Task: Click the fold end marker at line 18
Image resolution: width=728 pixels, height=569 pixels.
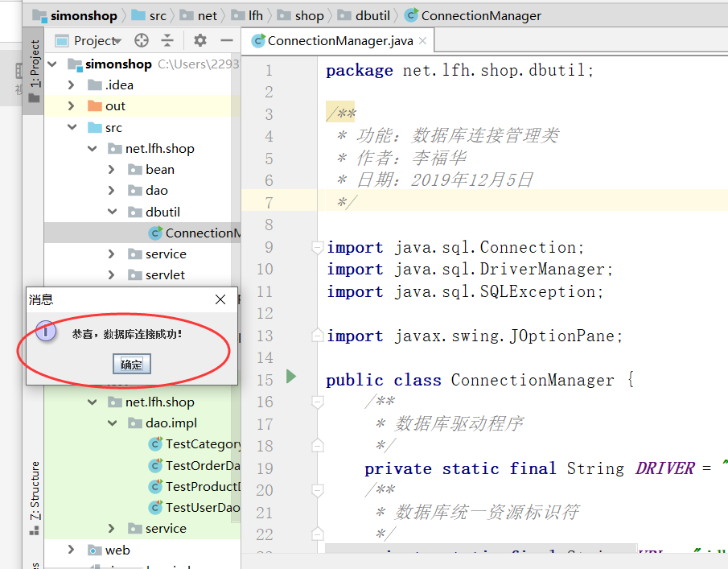Action: tap(318, 445)
